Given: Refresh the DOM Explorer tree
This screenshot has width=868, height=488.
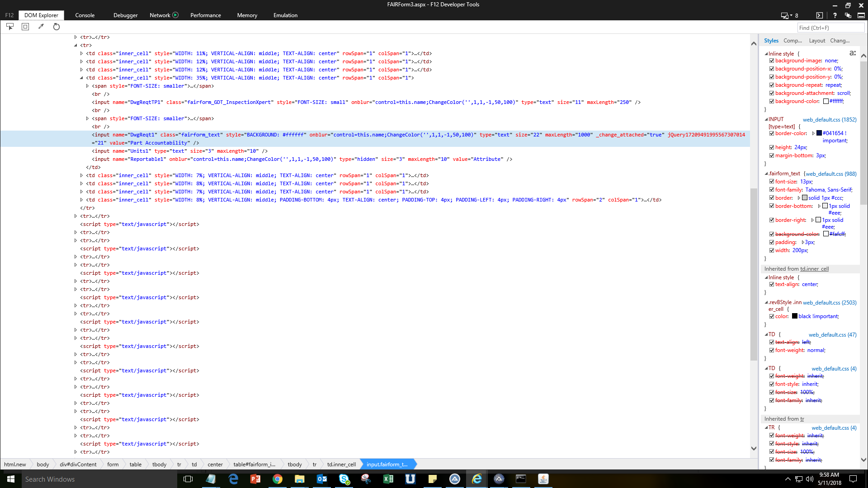Looking at the screenshot, I should coord(57,27).
